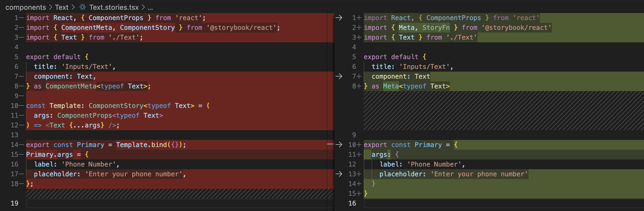This screenshot has width=644, height=211.
Task: Click 'as Meta<typeof Text>' on right line 8
Action: click(x=411, y=86)
